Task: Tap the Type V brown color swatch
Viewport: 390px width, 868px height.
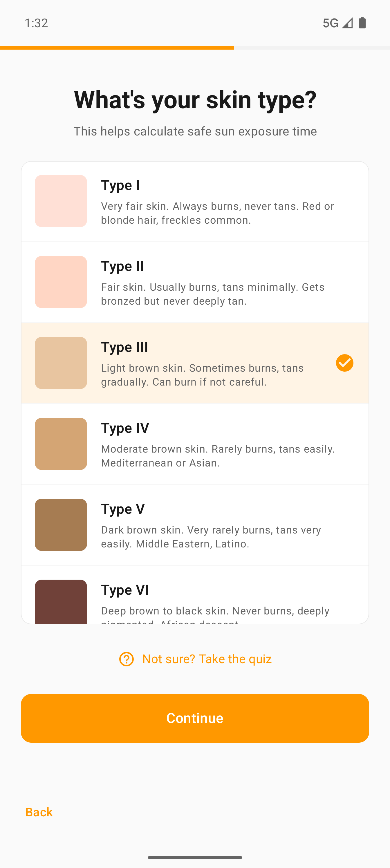Action: point(61,525)
